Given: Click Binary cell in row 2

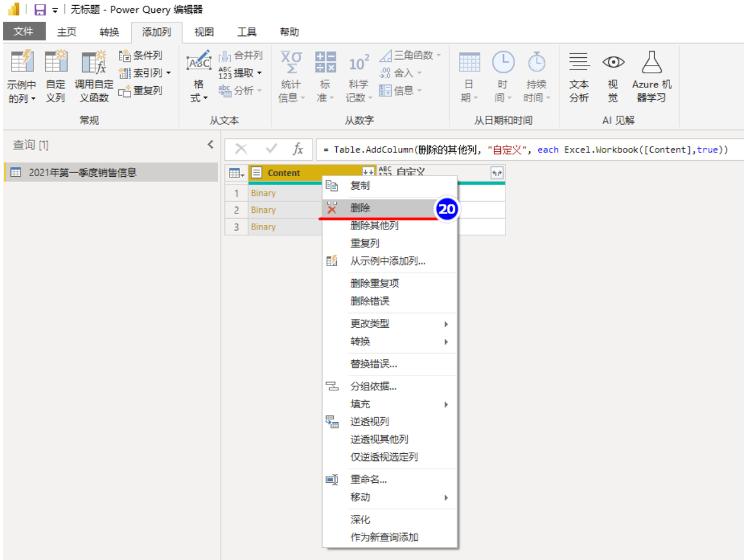Looking at the screenshot, I should [x=285, y=210].
